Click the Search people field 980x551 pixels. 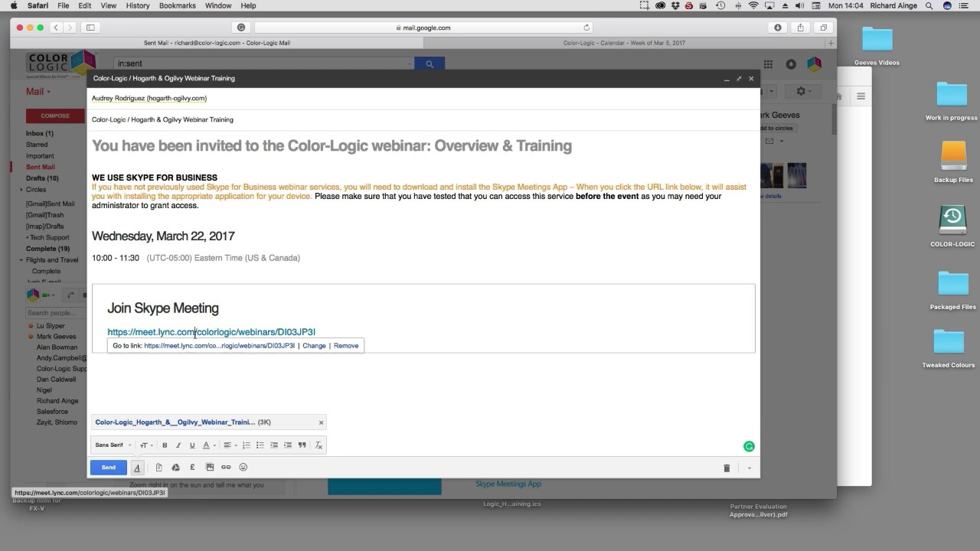coord(57,313)
